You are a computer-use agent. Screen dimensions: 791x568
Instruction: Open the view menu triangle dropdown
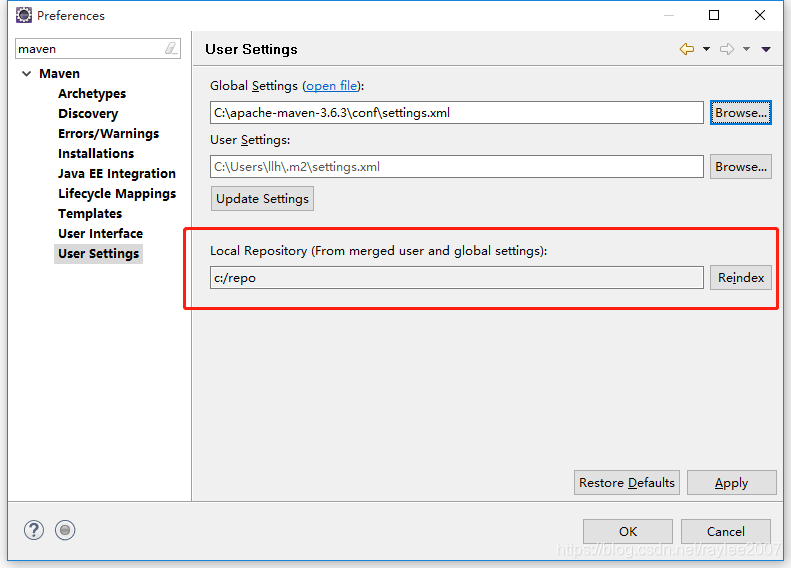[x=766, y=49]
